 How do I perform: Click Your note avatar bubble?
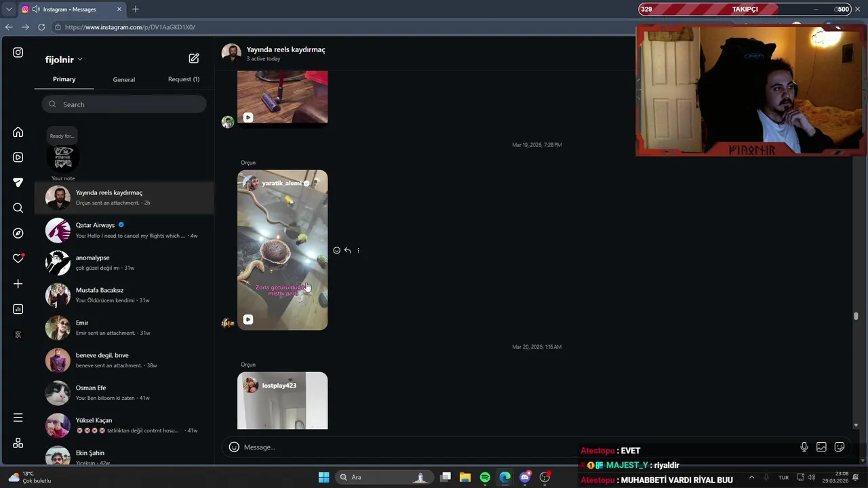63,157
